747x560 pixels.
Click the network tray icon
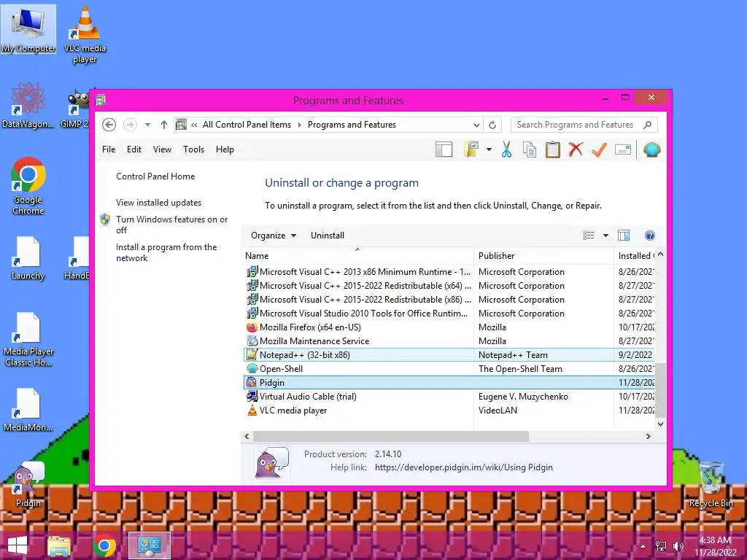661,545
